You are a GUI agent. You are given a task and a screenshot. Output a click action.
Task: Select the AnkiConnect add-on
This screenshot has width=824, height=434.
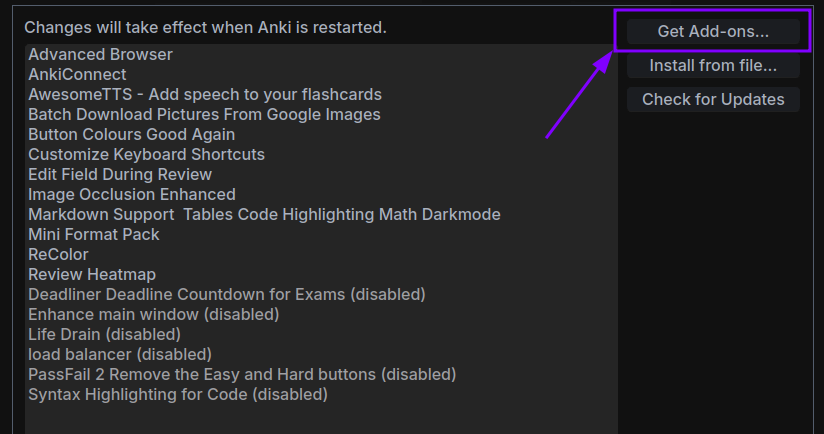pos(78,74)
